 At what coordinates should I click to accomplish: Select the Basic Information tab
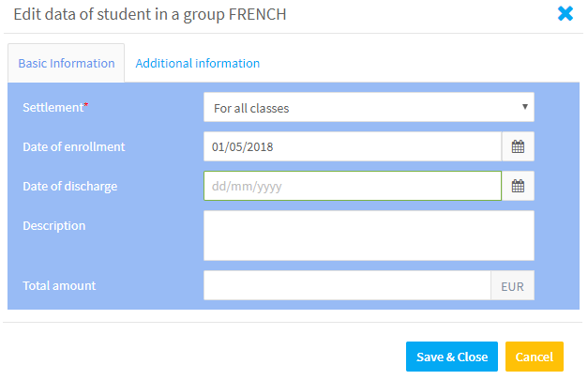[x=67, y=64]
